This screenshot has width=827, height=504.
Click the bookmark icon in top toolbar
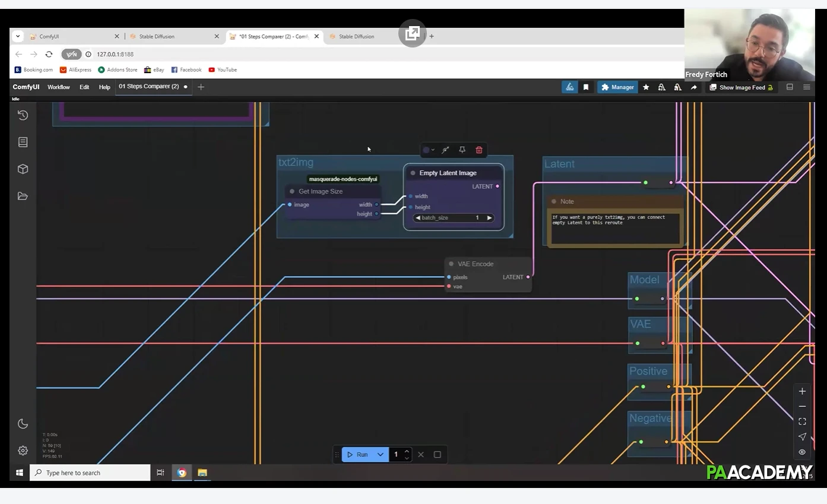586,87
